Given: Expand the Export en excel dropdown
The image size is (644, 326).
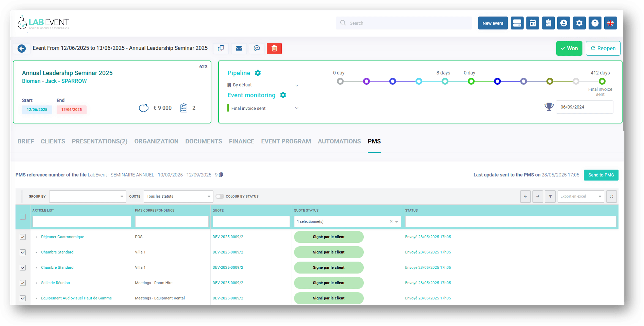Looking at the screenshot, I should click(581, 196).
